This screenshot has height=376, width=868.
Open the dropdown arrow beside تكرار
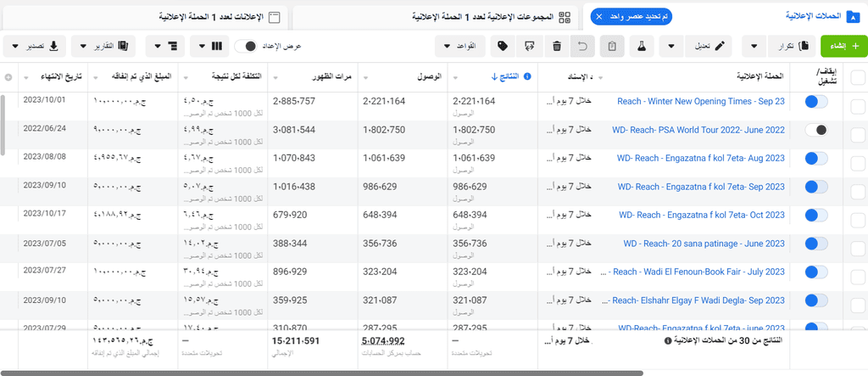[x=754, y=46]
